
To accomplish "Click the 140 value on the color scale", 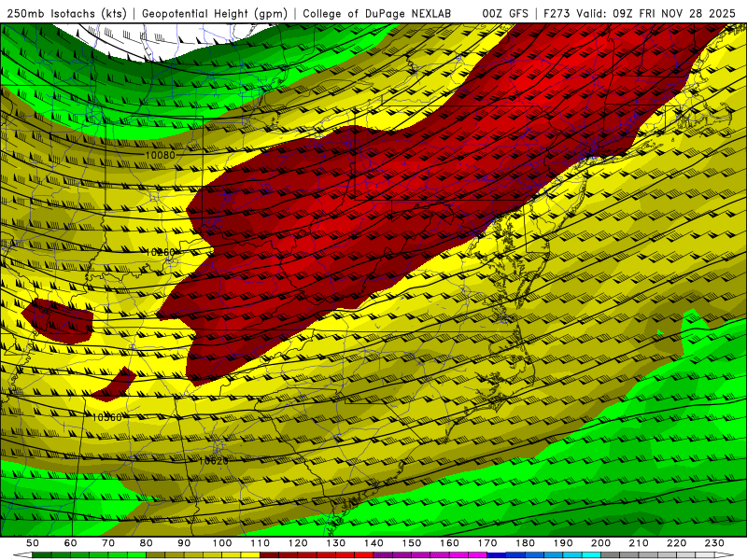I will tap(373, 543).
